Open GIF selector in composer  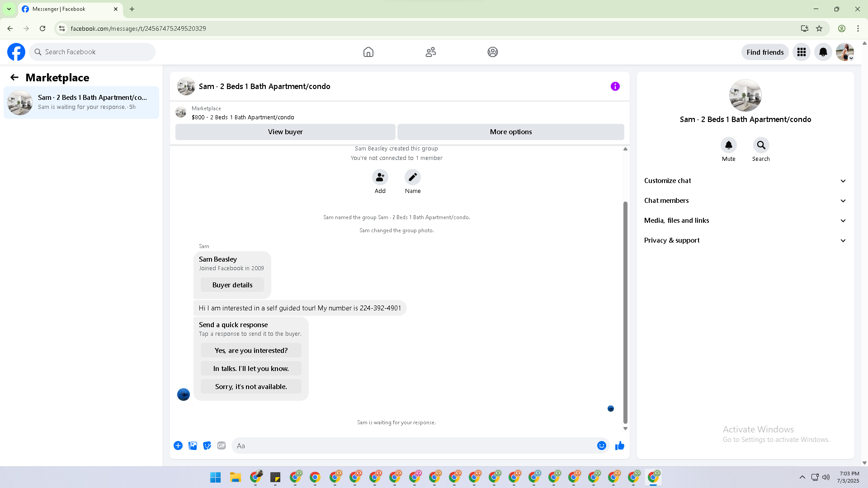tap(221, 446)
